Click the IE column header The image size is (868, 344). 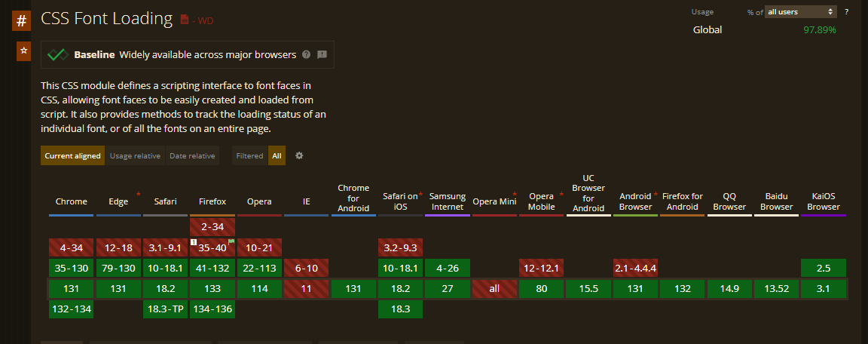306,201
